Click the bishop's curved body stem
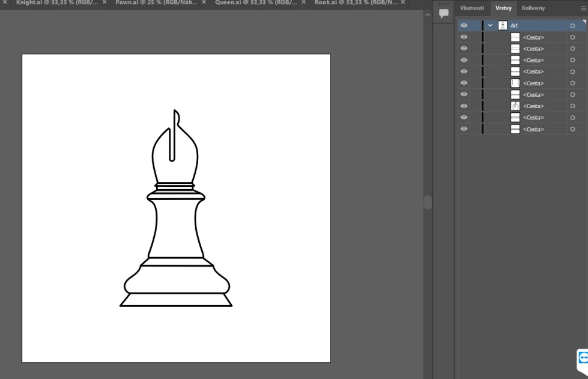The width and height of the screenshot is (588, 379). click(176, 229)
